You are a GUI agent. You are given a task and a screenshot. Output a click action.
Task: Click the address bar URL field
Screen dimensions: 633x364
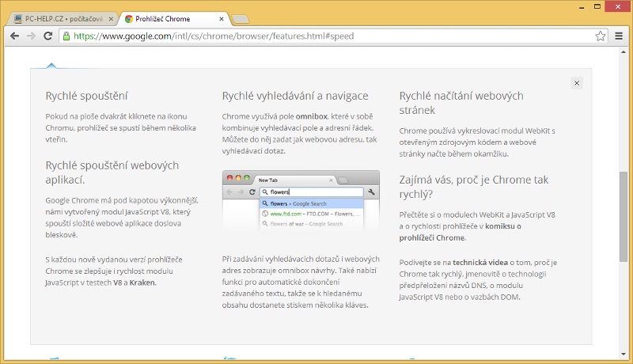(x=316, y=36)
